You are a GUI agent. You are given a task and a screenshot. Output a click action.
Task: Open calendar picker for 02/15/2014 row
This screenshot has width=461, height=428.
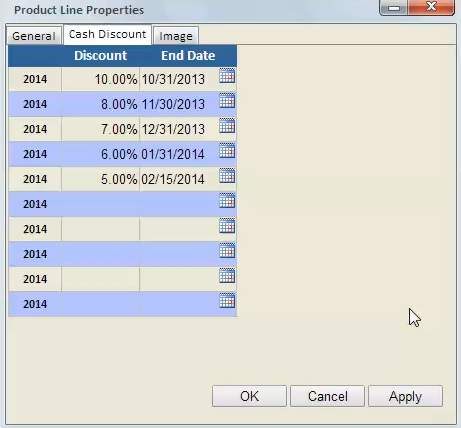(227, 176)
